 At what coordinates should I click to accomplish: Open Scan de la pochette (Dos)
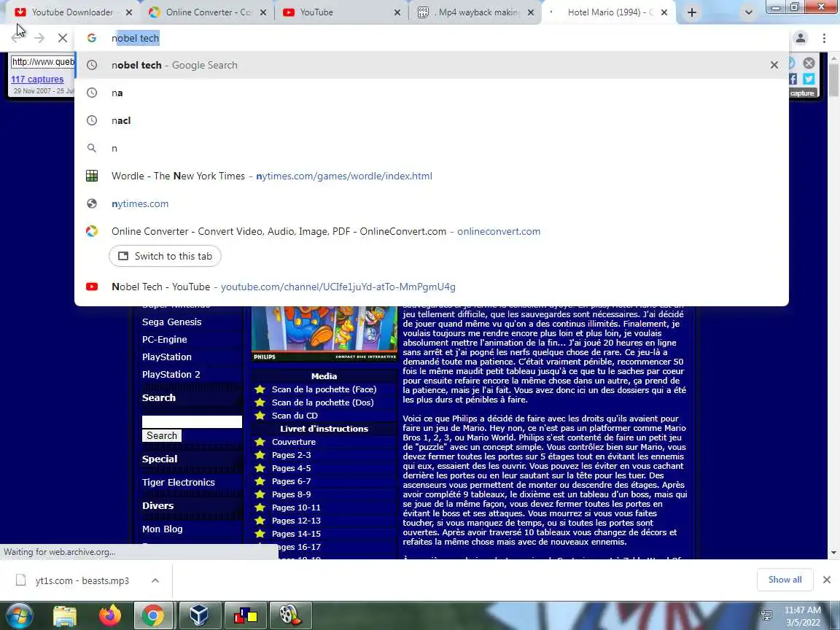[322, 402]
